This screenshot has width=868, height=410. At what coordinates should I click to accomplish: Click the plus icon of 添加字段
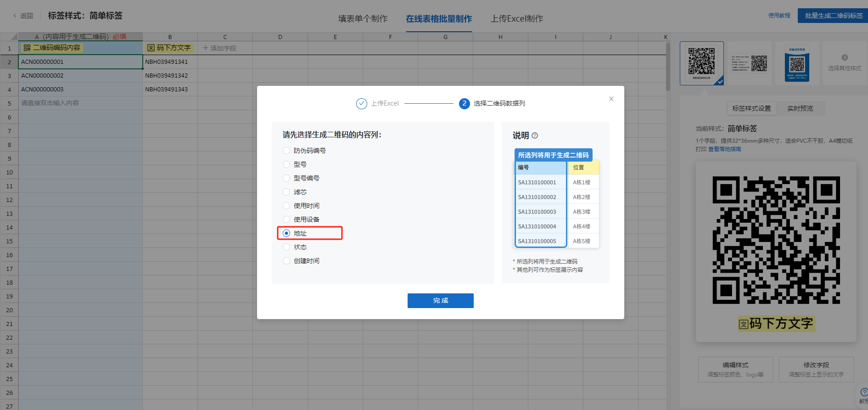206,48
